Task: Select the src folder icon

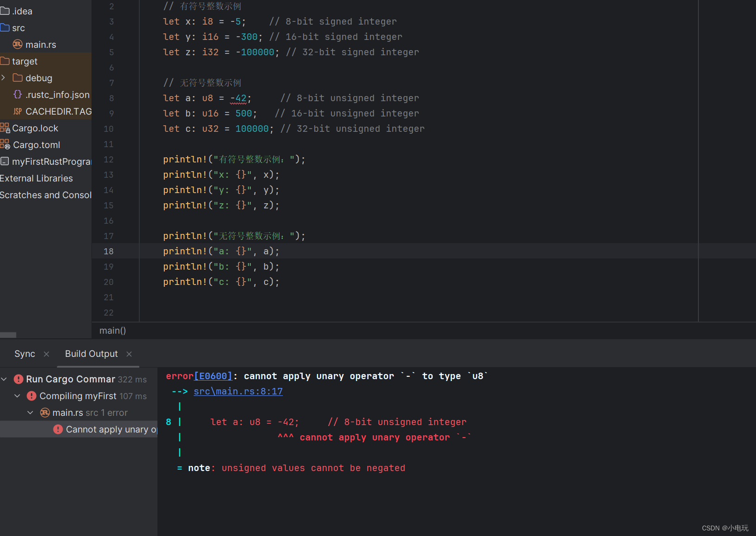Action: point(5,28)
